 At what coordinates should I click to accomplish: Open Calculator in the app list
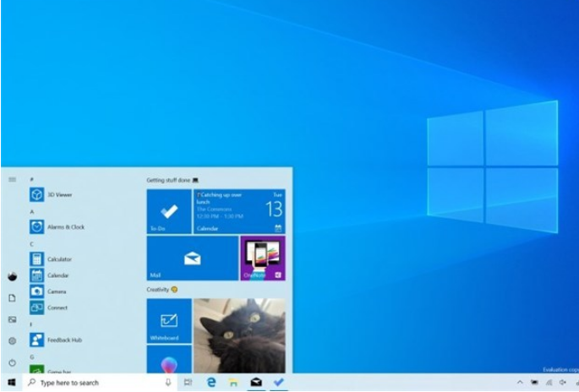(x=51, y=259)
